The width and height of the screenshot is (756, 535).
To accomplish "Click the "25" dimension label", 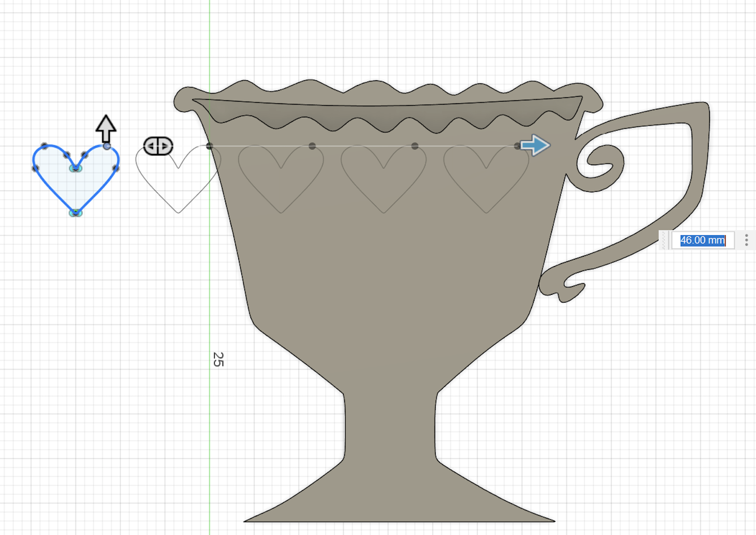I will 218,359.
